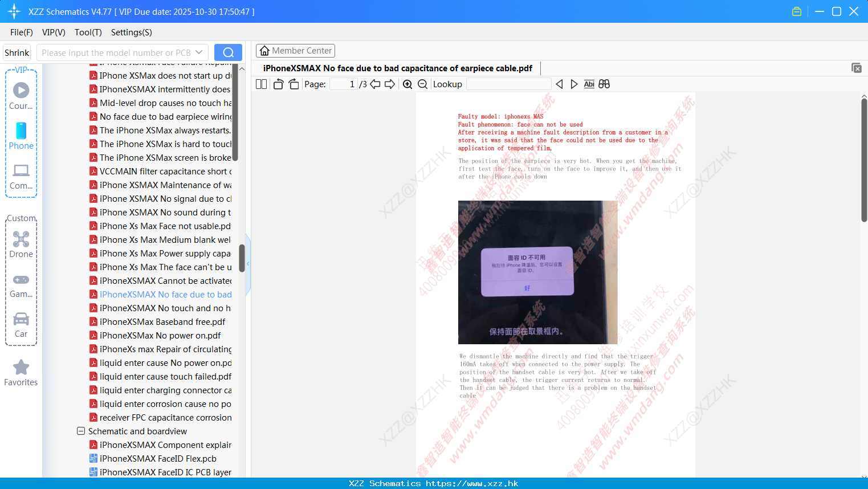The height and width of the screenshot is (489, 868).
Task: Zoom in on the PDF
Action: [407, 84]
